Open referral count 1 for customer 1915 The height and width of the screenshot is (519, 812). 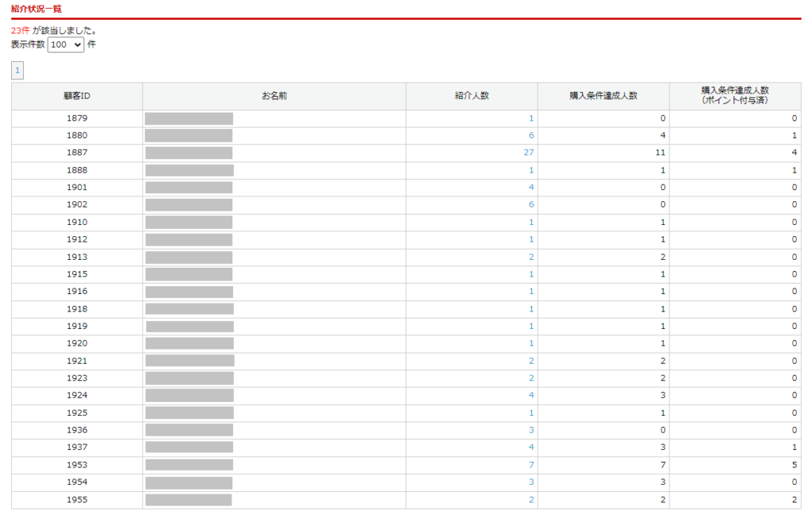pos(530,274)
